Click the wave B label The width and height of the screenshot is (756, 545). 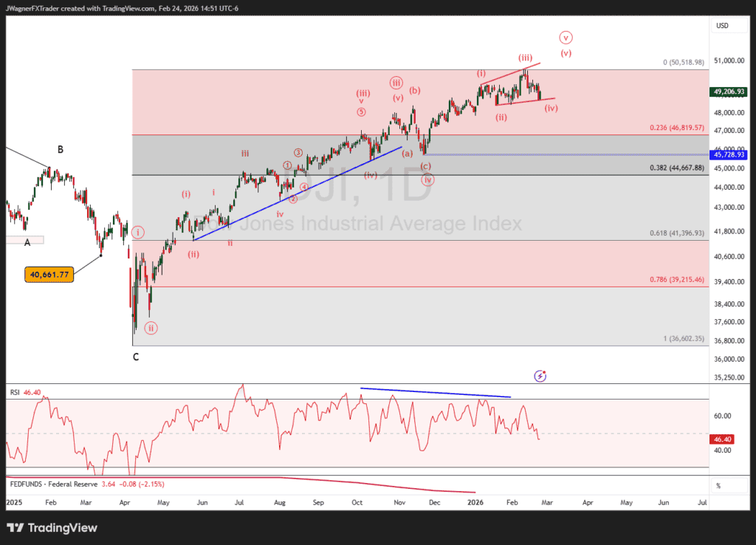tap(61, 150)
